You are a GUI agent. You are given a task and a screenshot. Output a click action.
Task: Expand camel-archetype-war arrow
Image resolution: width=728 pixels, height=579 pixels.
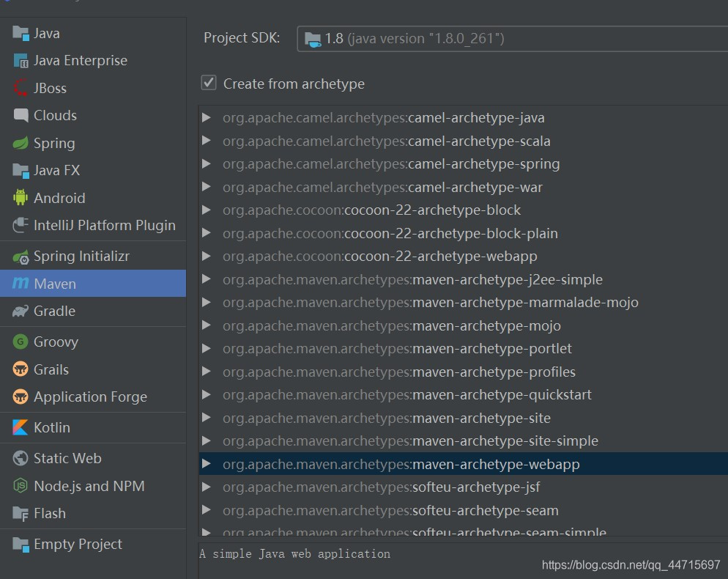click(207, 187)
